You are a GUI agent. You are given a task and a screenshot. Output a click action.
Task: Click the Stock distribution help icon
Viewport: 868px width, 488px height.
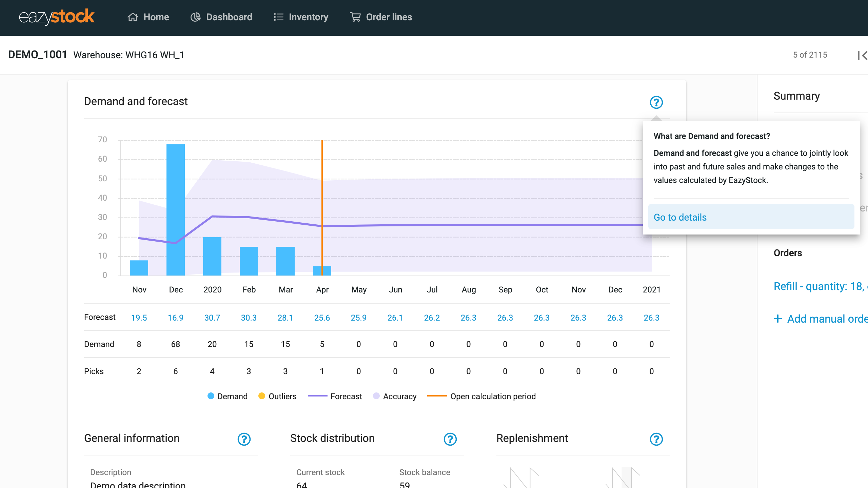click(450, 439)
